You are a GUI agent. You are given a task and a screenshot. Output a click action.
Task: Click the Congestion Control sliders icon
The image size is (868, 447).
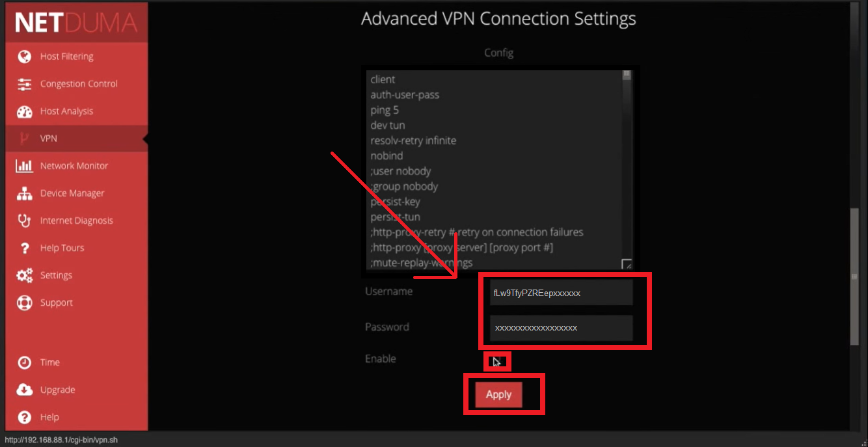25,84
